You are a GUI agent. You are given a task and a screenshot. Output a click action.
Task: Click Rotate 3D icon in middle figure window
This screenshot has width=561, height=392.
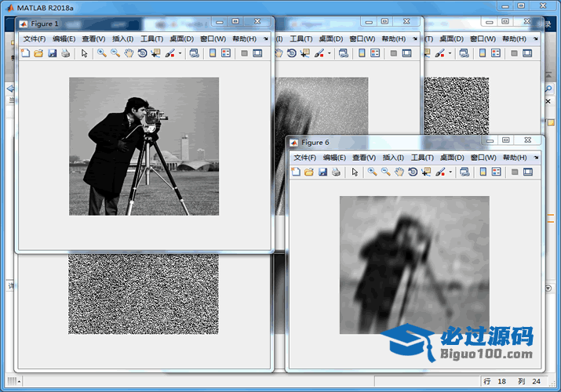point(292,53)
